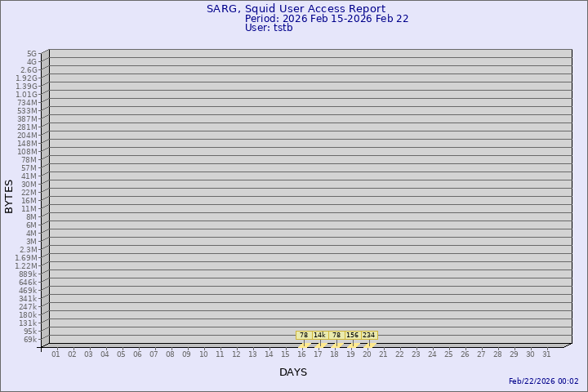Click the 14k data label on day 17
588x392 pixels.
(319, 335)
